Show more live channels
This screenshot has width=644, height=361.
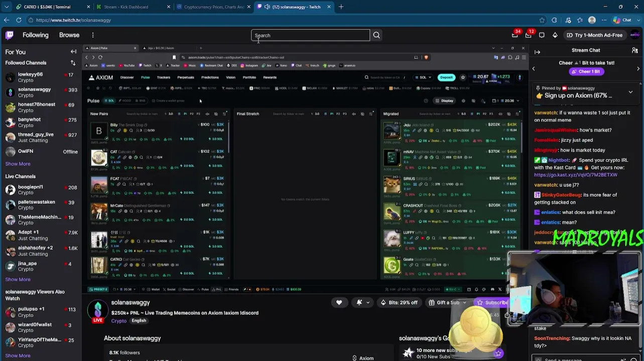(18, 279)
